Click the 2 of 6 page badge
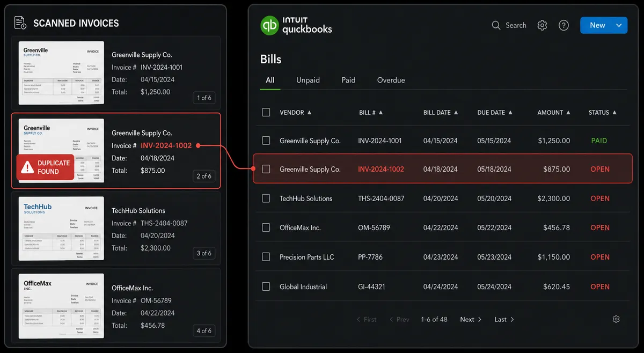Image resolution: width=644 pixels, height=353 pixels. click(x=204, y=176)
